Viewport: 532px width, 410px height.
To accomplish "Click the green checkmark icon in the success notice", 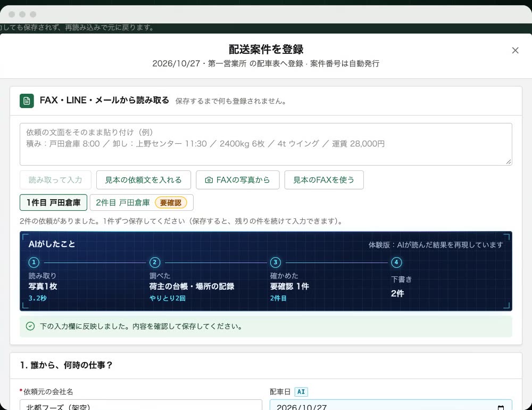I will coord(30,326).
